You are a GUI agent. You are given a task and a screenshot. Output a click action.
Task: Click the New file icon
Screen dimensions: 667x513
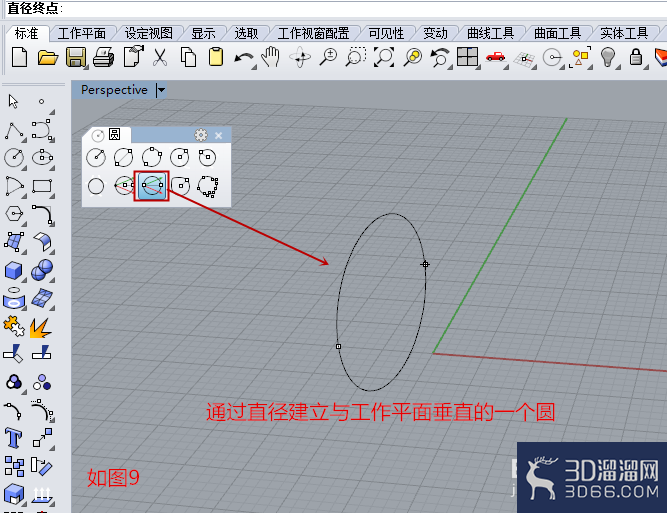tap(19, 57)
